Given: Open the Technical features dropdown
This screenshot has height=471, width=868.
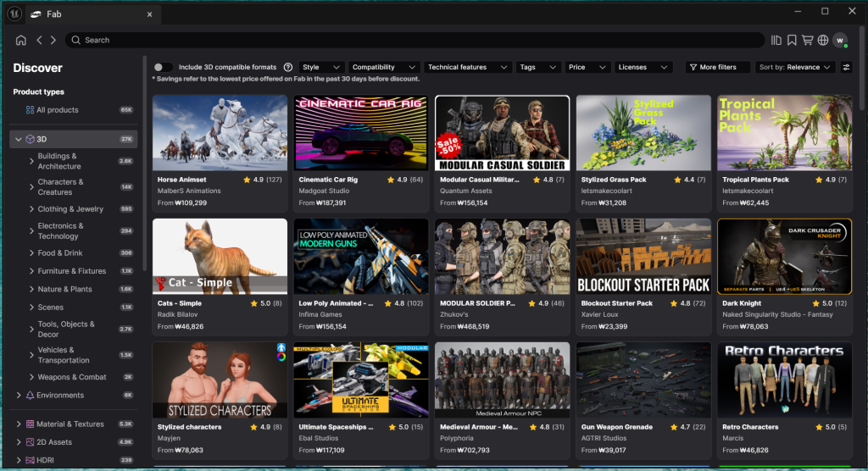Looking at the screenshot, I should pyautogui.click(x=467, y=67).
